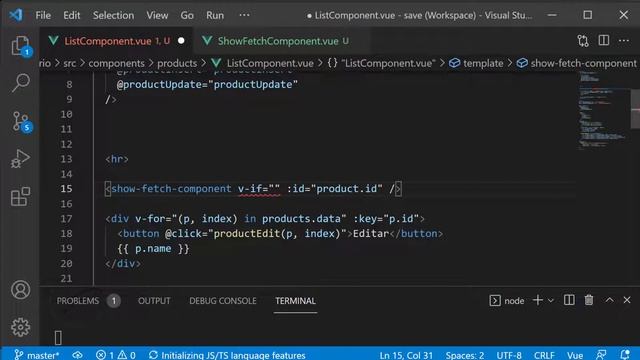Click the terminal input cursor area

click(x=58, y=338)
